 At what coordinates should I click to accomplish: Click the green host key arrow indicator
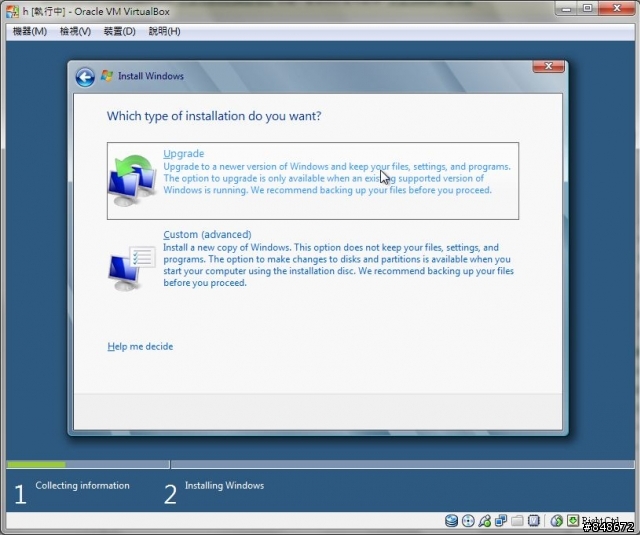pos(573,520)
